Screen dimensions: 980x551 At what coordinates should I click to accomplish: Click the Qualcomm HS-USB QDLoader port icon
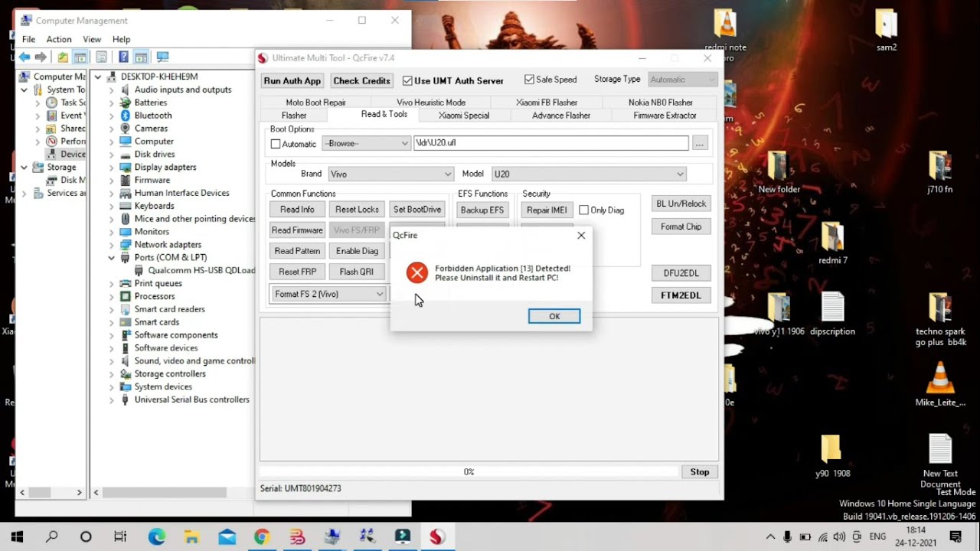(139, 270)
